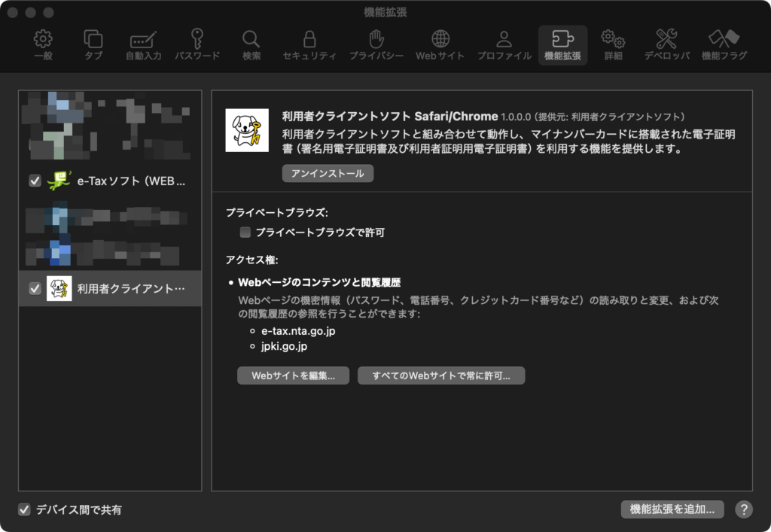The image size is (771, 532).
Task: Switch to the タブ (Tabs) settings icon
Action: click(93, 45)
